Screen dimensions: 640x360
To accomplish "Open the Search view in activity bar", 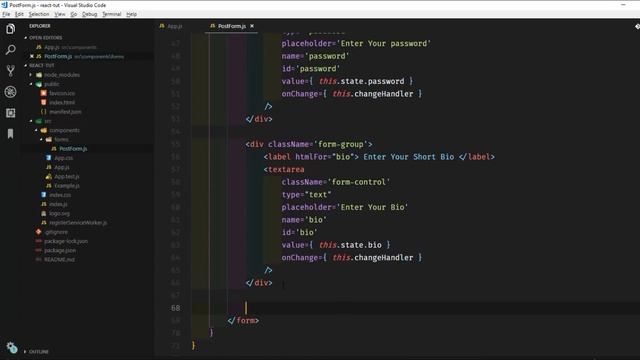I will [11, 50].
